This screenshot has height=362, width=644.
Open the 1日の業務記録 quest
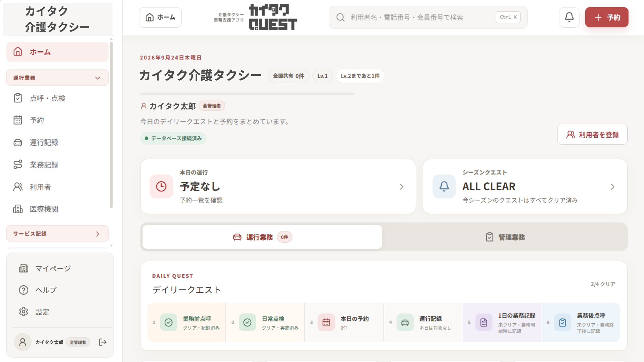click(x=502, y=322)
